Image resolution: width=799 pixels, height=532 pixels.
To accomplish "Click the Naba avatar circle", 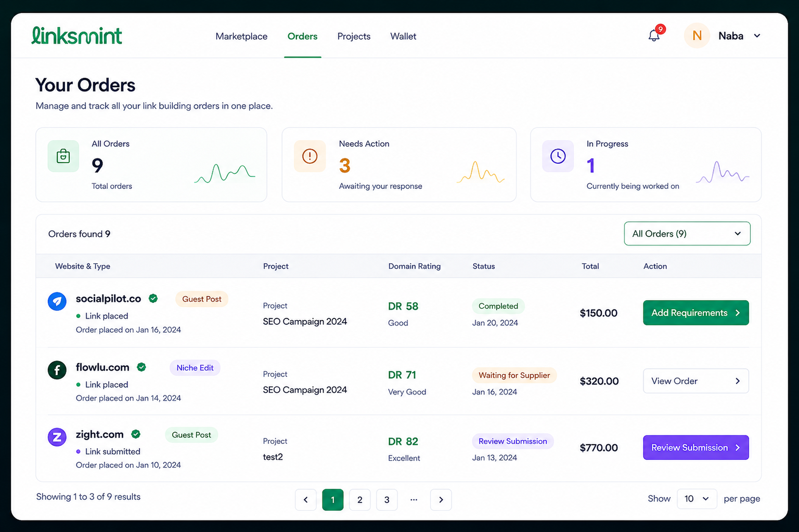I will click(697, 36).
